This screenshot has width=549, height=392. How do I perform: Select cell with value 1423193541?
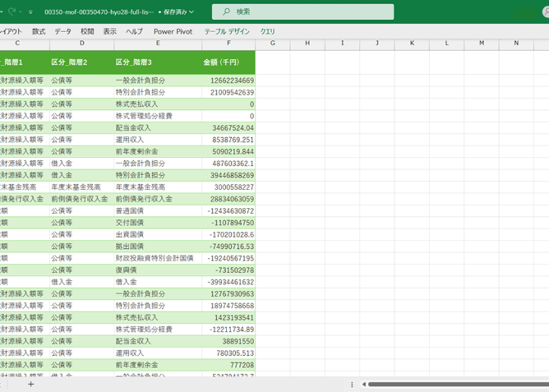click(229, 318)
